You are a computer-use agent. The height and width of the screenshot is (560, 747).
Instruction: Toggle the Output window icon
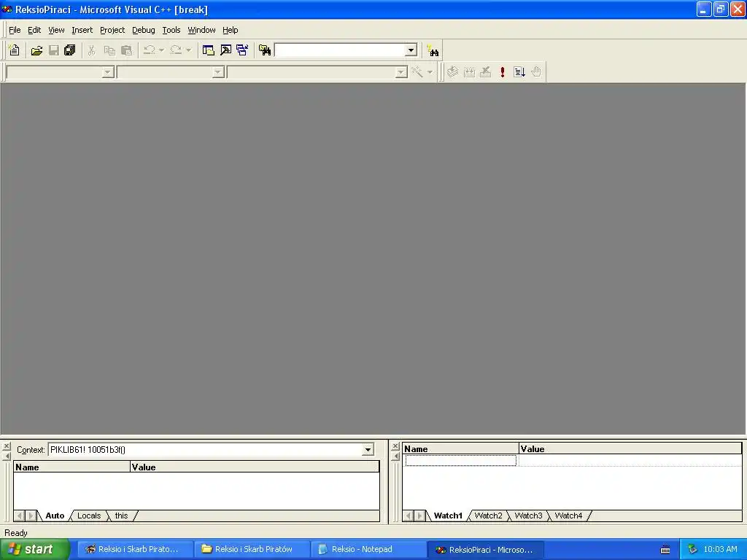click(225, 50)
